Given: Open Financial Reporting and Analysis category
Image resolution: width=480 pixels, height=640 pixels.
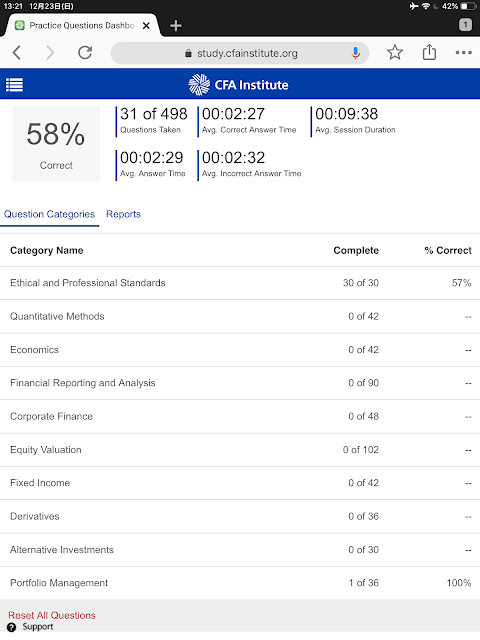Looking at the screenshot, I should [240, 383].
